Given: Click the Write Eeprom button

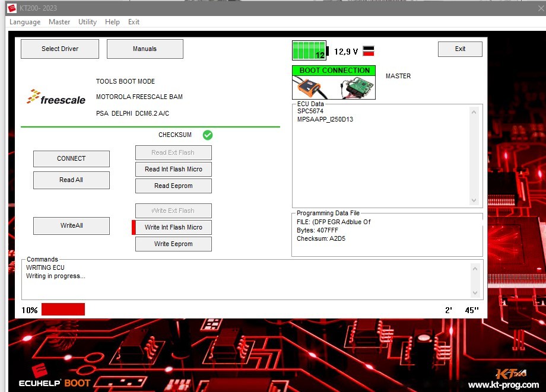Looking at the screenshot, I should click(173, 244).
